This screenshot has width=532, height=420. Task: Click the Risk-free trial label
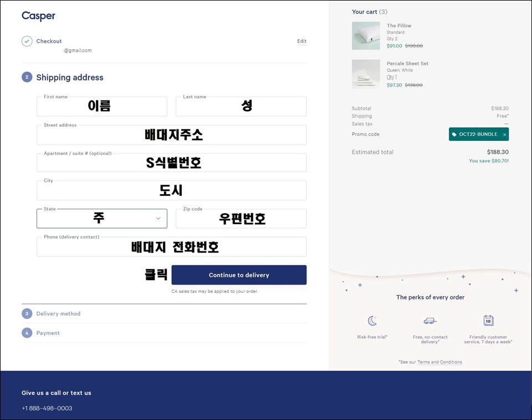(x=372, y=337)
